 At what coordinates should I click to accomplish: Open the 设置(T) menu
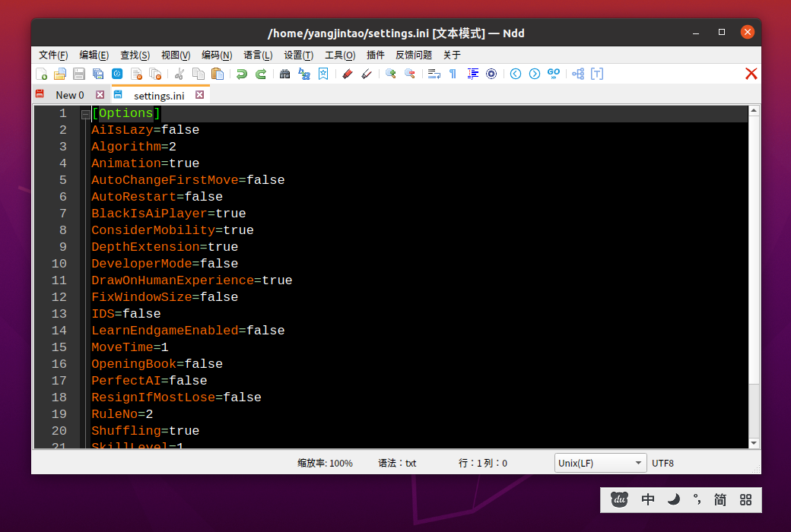coord(297,55)
